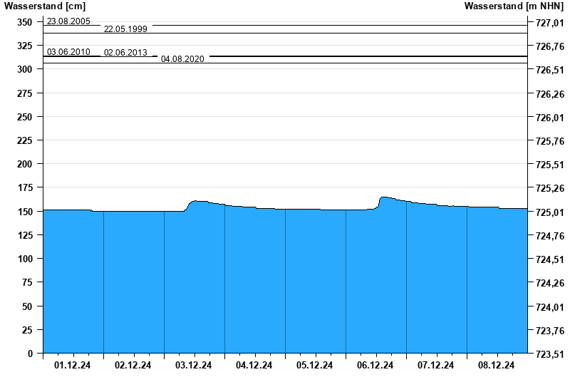The width and height of the screenshot is (570, 392).
Task: Select the 02.06.2013 flood marker label
Action: (125, 53)
